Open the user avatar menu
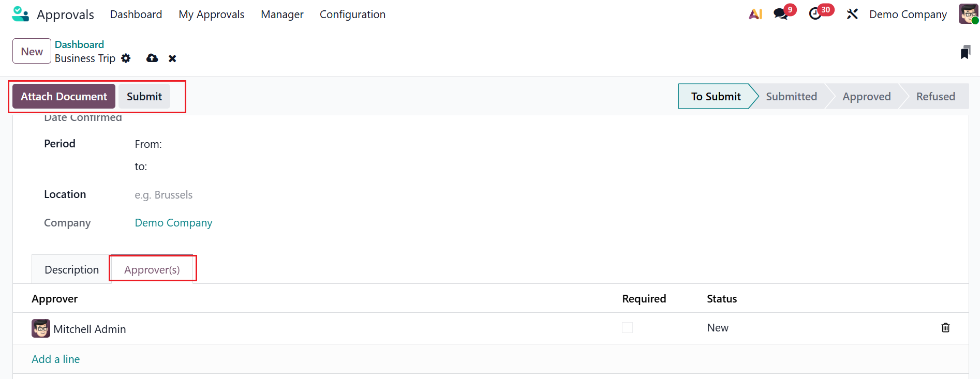 pyautogui.click(x=968, y=14)
